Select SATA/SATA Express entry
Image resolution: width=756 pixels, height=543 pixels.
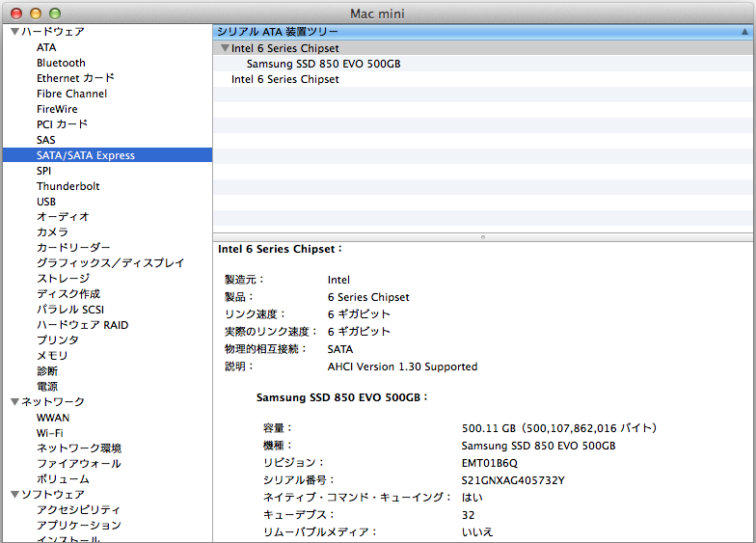click(x=107, y=155)
